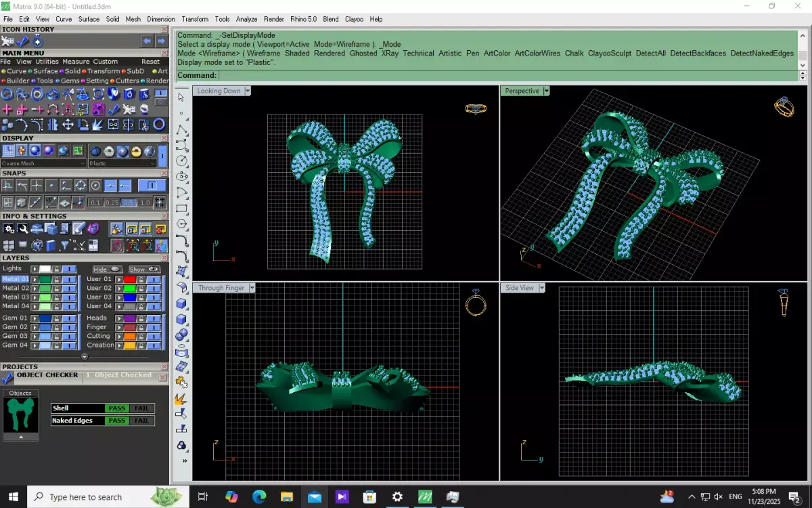This screenshot has width=812, height=508.
Task: Click the wrench icon in Info & Settings
Action: [x=23, y=229]
